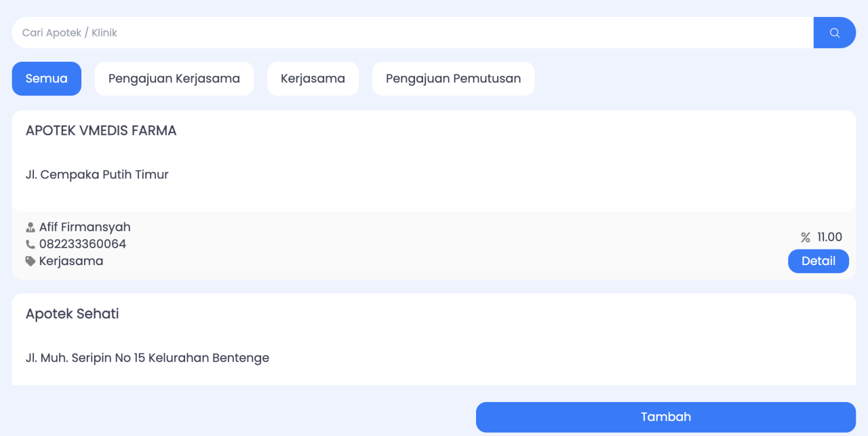The height and width of the screenshot is (436, 868).
Task: Show the Pengajuan Pemutusan tab
Action: (453, 79)
